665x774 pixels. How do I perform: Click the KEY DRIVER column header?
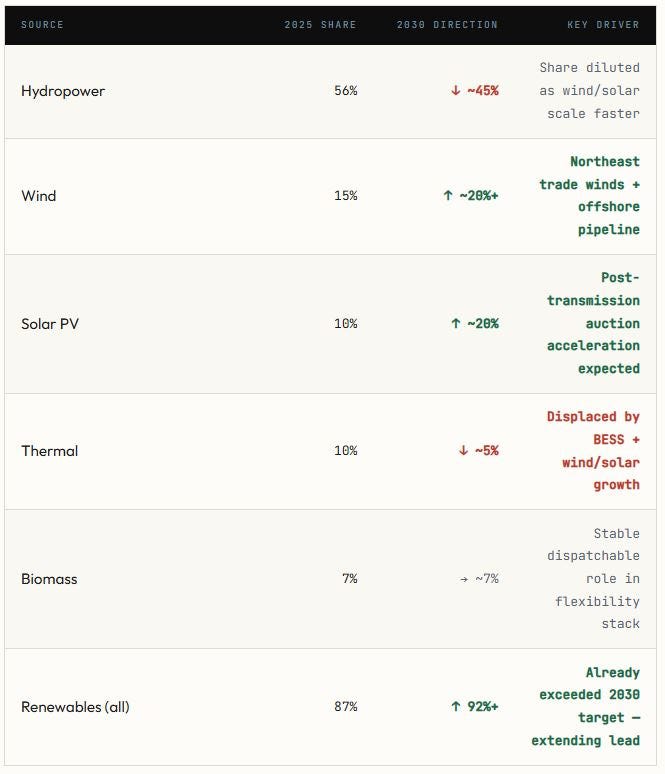[x=603, y=25]
